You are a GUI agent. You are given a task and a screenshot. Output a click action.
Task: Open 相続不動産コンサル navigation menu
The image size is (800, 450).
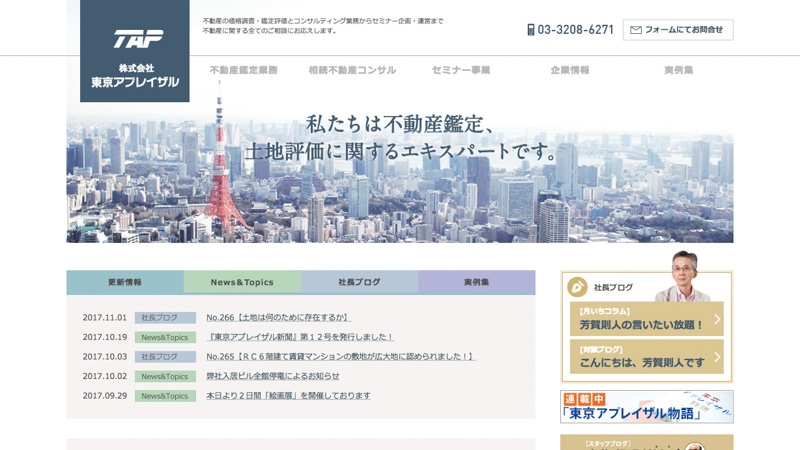(x=352, y=70)
